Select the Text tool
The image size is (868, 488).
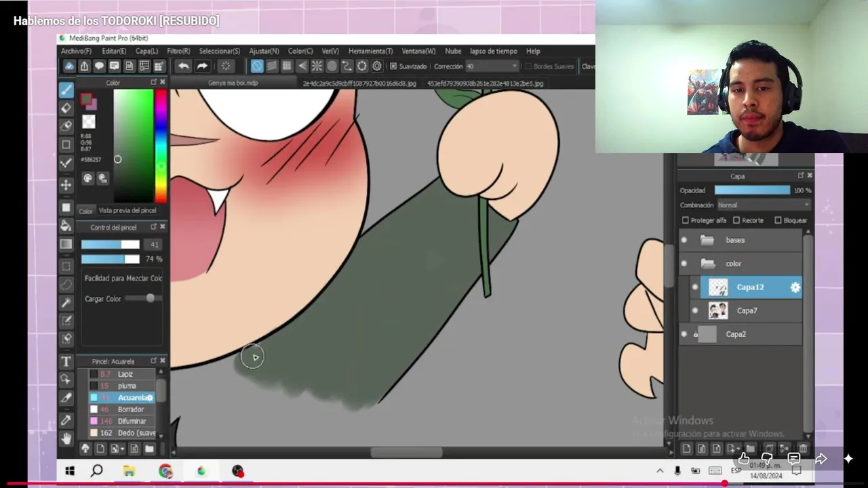click(x=66, y=362)
